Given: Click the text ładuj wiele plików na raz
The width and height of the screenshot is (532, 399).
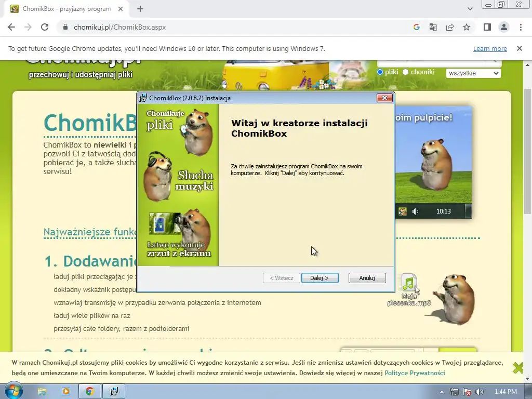Looking at the screenshot, I should [92, 315].
